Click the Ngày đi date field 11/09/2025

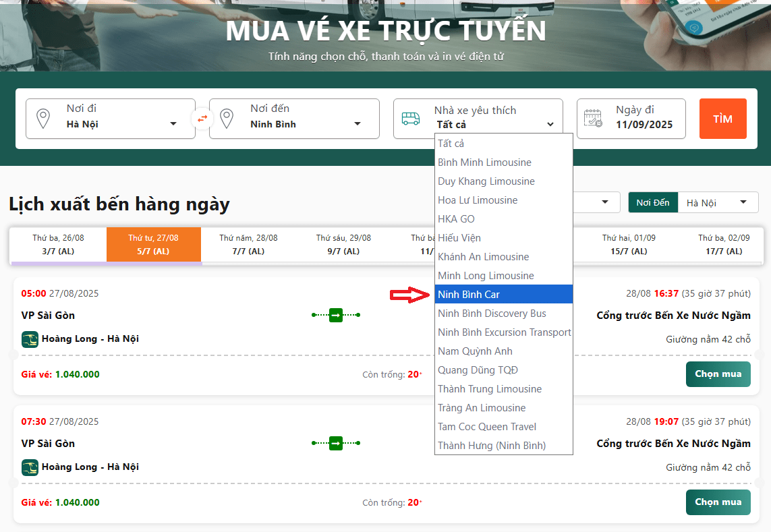point(644,124)
